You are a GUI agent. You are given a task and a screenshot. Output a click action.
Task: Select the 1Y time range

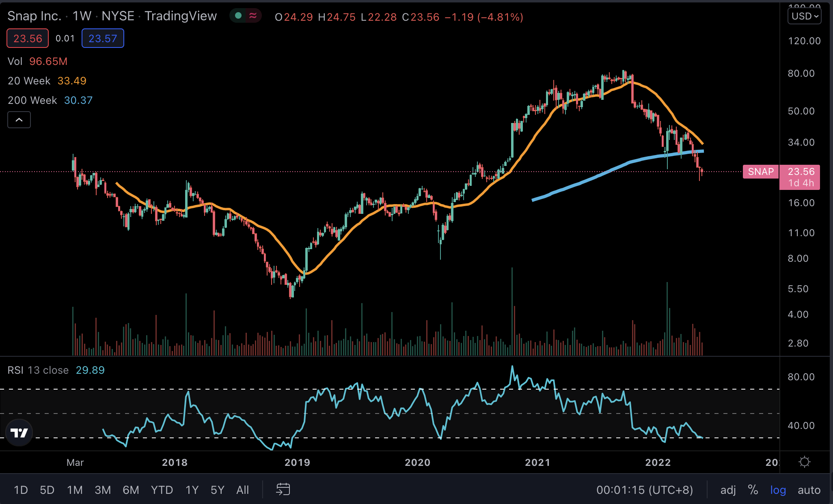(x=192, y=490)
